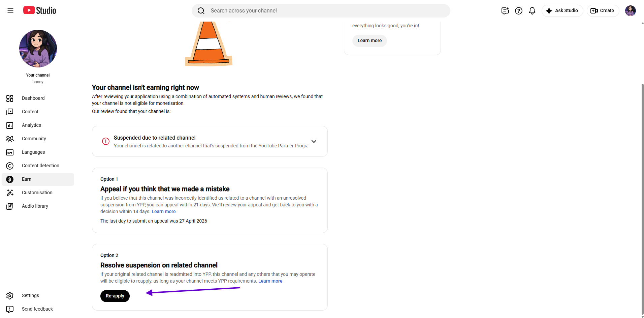
Task: Open Audio library menu label
Action: [x=35, y=206]
